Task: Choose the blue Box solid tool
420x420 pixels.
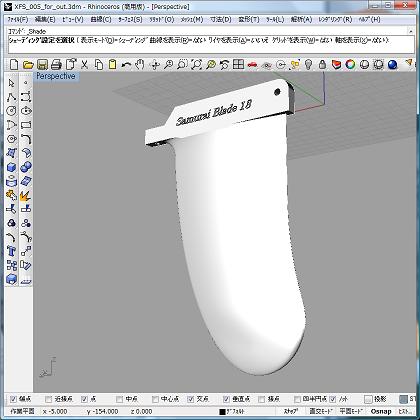Action: tap(12, 167)
